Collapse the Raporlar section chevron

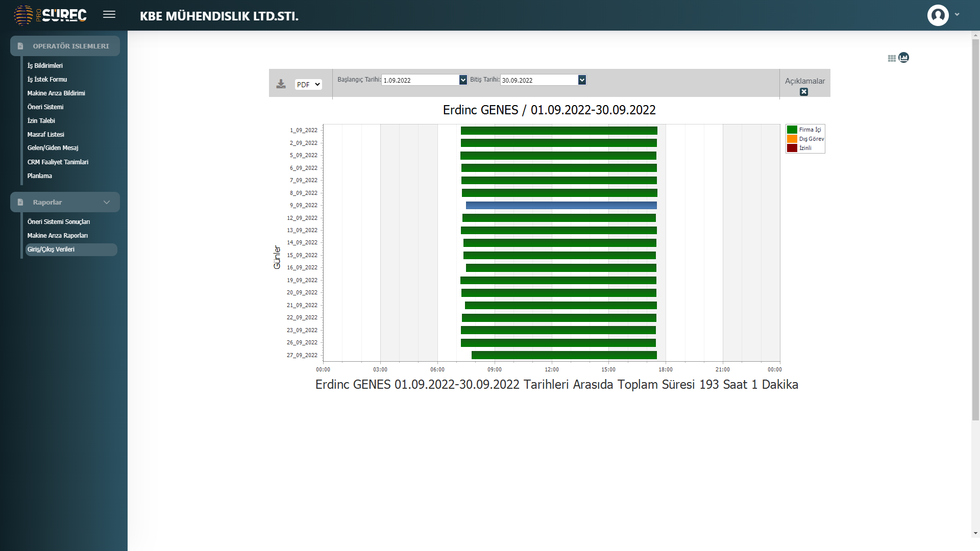(107, 202)
